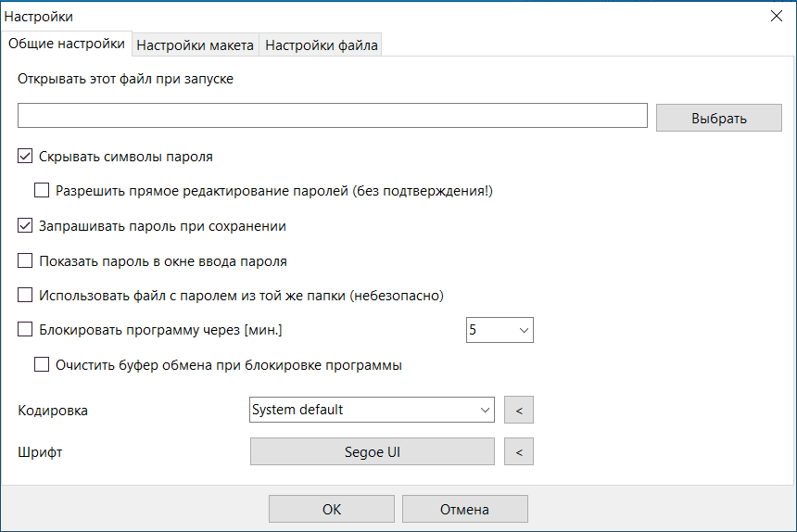Click the reset arrow next to Кодировка
The image size is (797, 532).
point(519,410)
